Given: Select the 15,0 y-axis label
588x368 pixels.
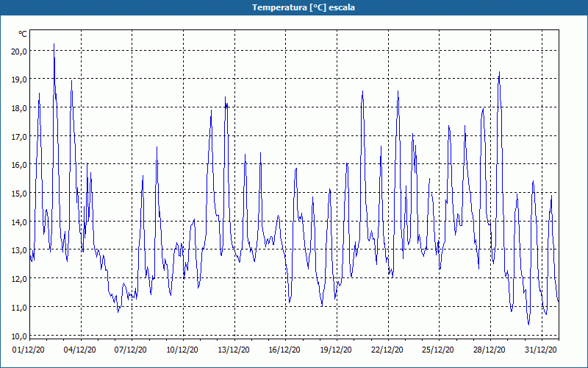Looking at the screenshot, I should [19, 194].
